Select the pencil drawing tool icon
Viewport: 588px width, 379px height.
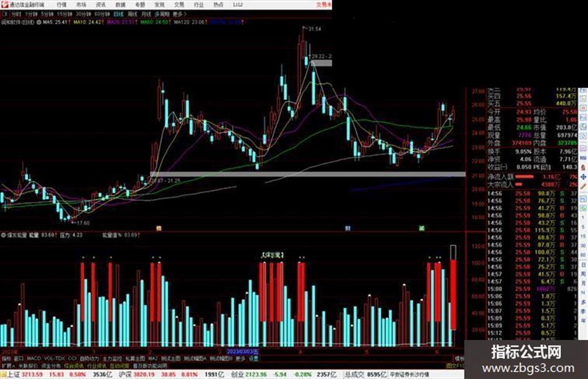(x=583, y=187)
